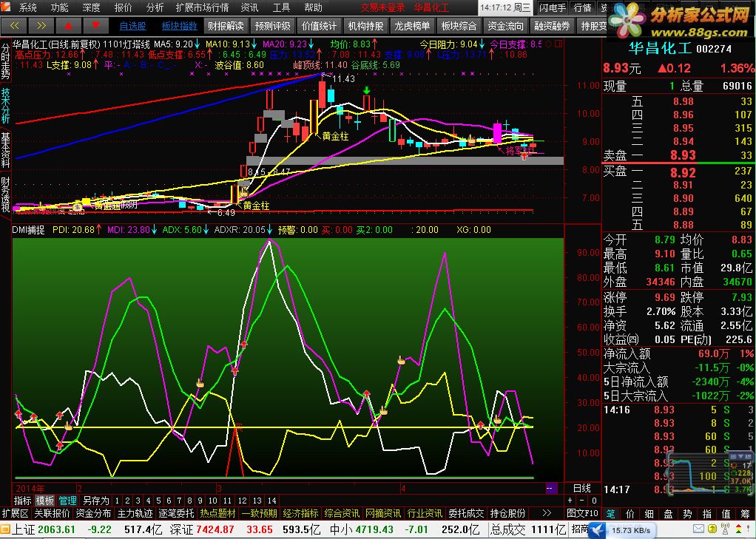This screenshot has height=539, width=756.
Task: Open the 深度 menu
Action: 92,7
